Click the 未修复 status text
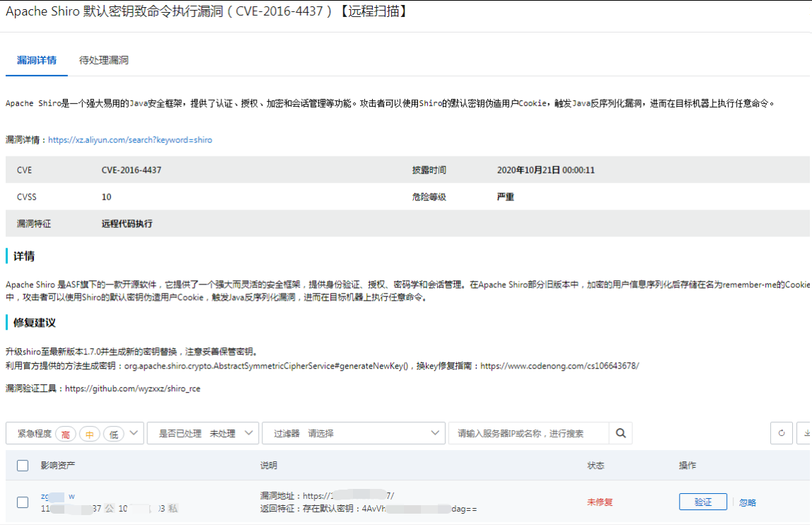The width and height of the screenshot is (812, 525). click(600, 502)
